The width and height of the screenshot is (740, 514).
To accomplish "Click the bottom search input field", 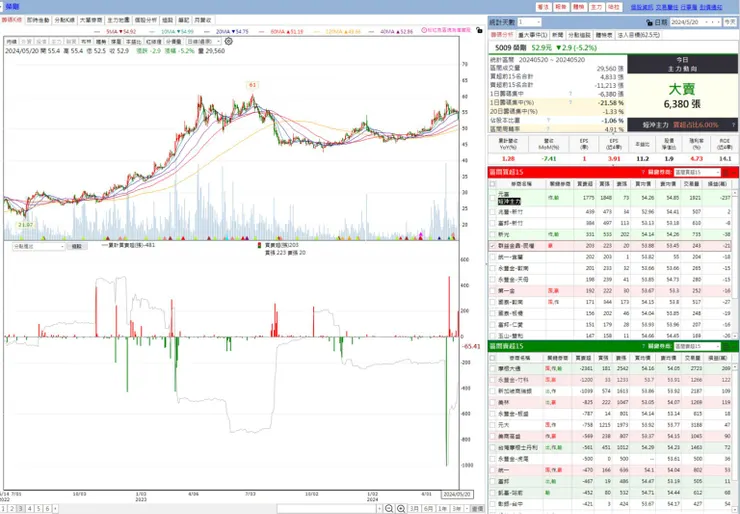I will pyautogui.click(x=326, y=508).
